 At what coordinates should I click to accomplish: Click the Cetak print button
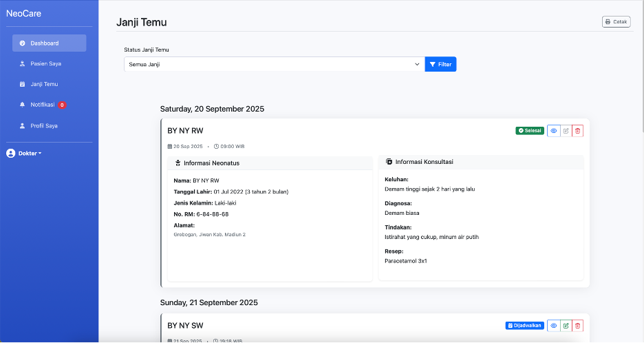[x=616, y=22]
